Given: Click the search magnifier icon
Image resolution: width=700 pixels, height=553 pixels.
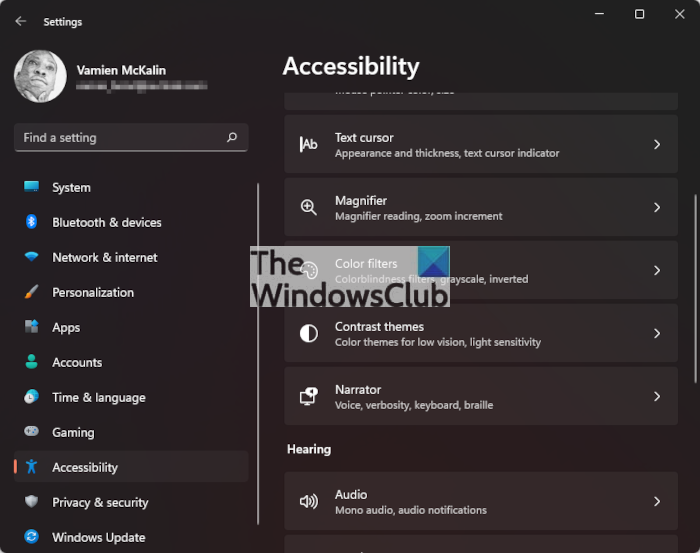Looking at the screenshot, I should click(x=232, y=138).
